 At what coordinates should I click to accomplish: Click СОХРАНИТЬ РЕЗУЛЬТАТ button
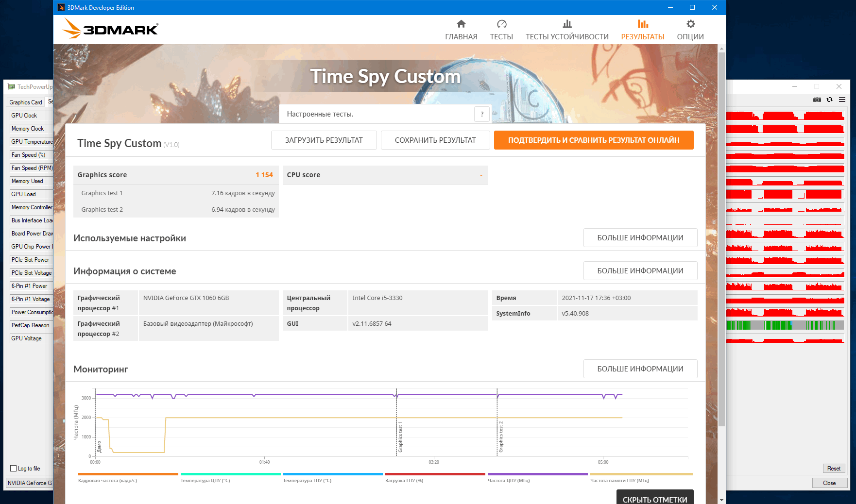[435, 140]
